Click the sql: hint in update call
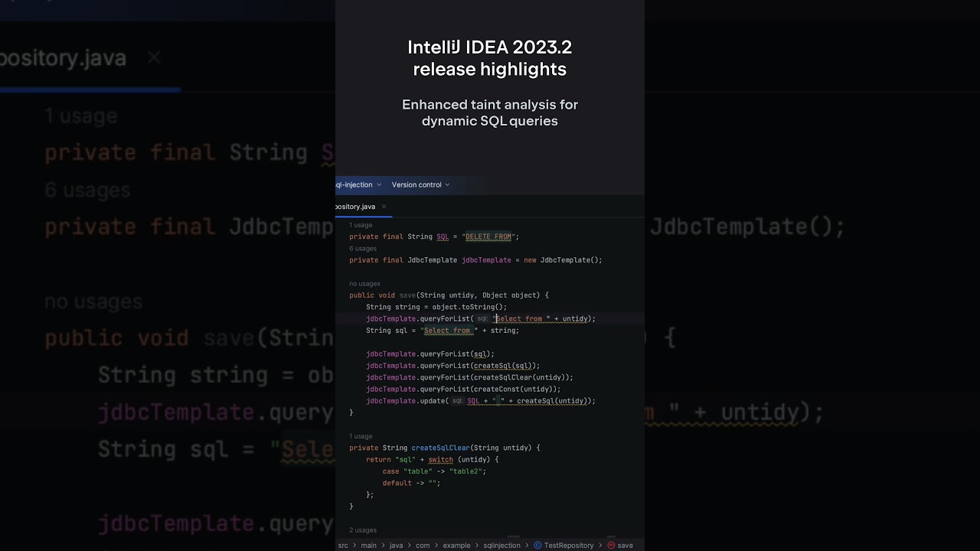This screenshot has height=551, width=980. [458, 401]
